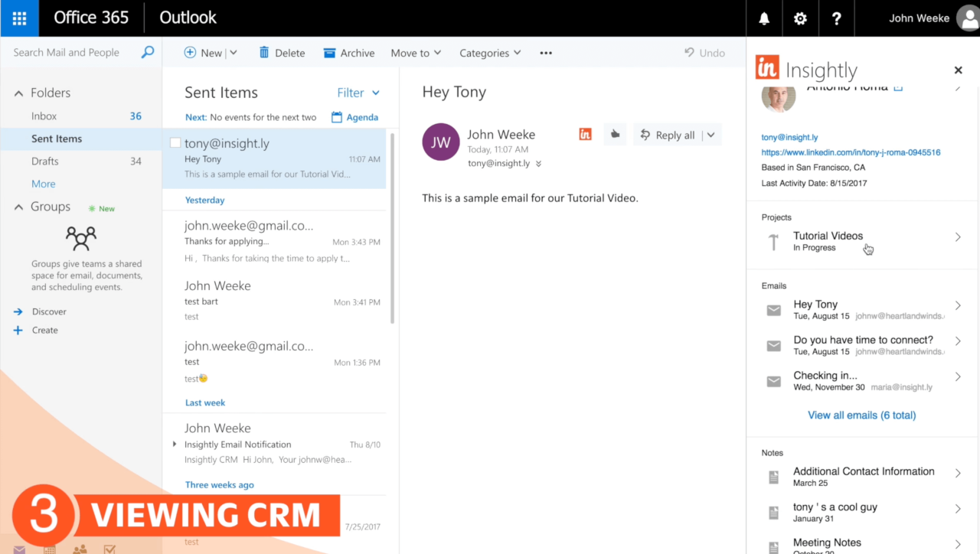The image size is (980, 554).
Task: Click JW sender avatar
Action: (x=440, y=142)
